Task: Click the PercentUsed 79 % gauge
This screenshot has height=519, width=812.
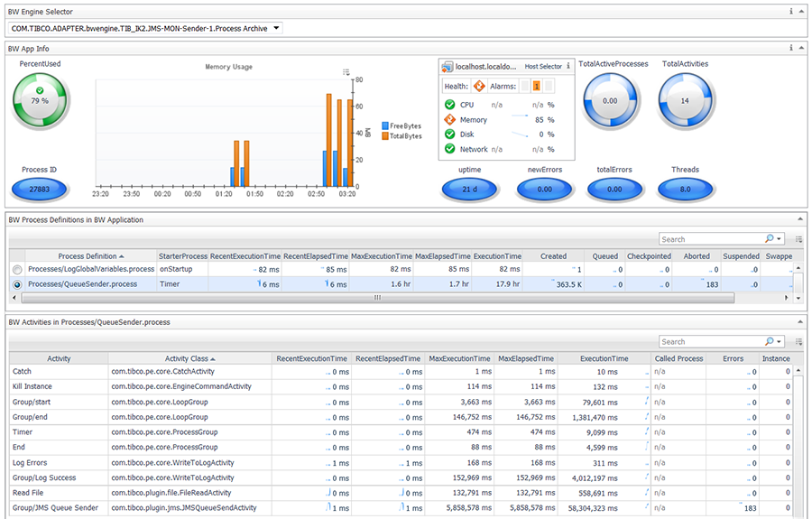Action: (x=40, y=100)
